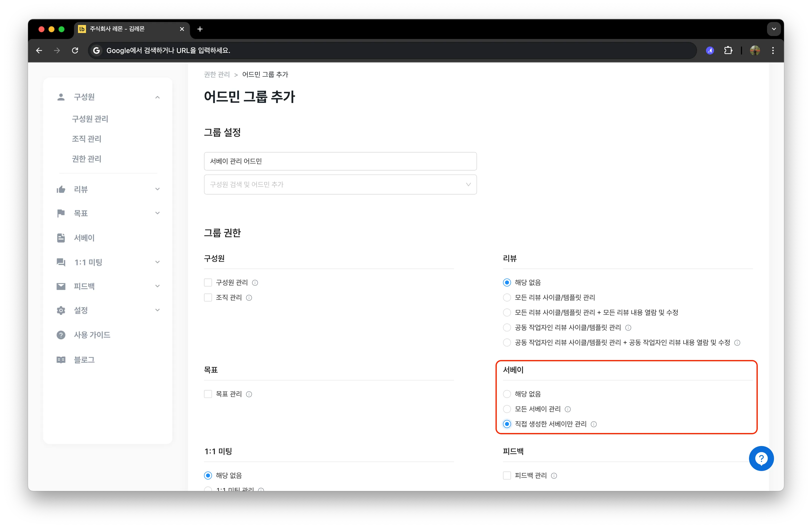The height and width of the screenshot is (528, 812).
Task: Select 모든 서베이 관리 radio option
Action: [507, 409]
